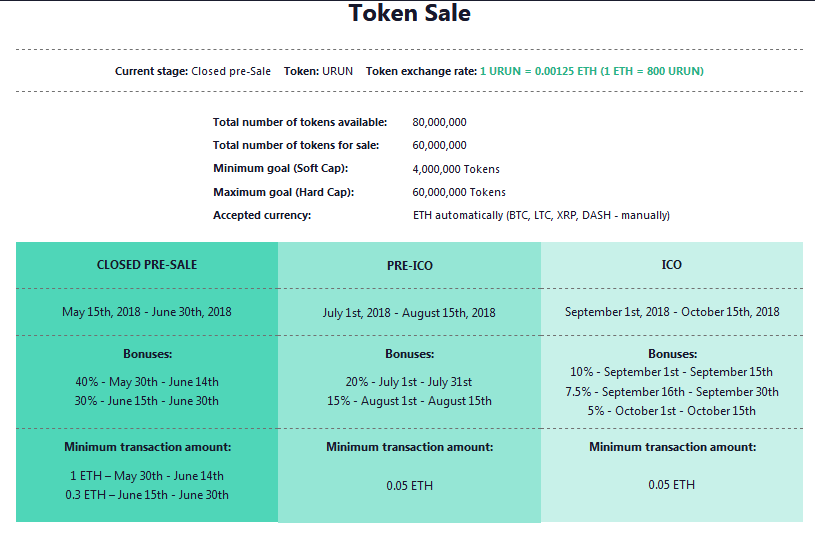Select the CLOSED PRE-SALE column header

(147, 265)
